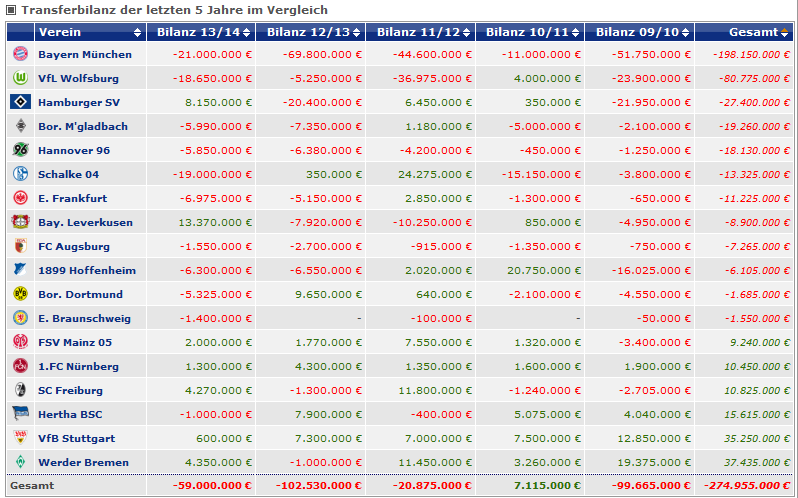Open Bay. Leverkusen club link
This screenshot has height=498, width=798.
(x=86, y=222)
